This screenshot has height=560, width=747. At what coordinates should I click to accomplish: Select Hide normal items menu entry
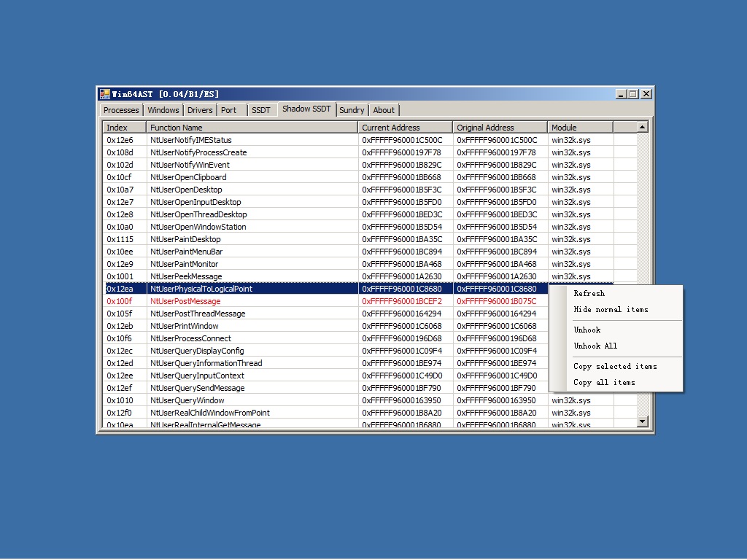click(611, 309)
